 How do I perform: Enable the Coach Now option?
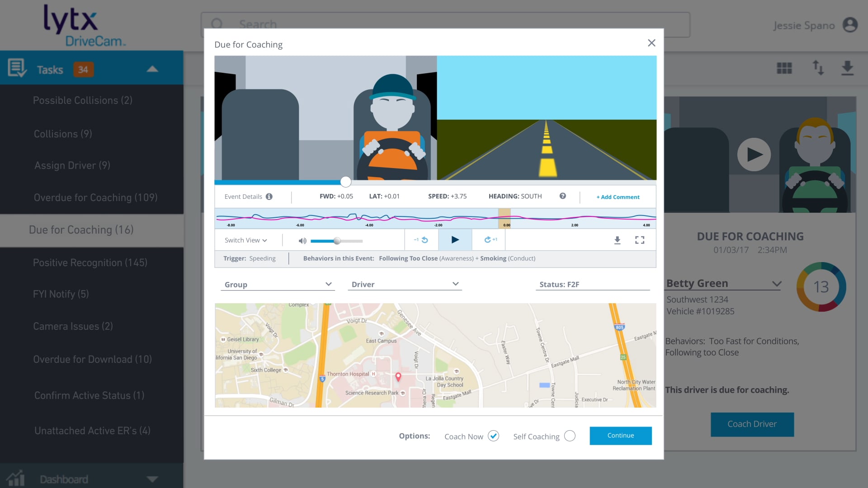pos(494,436)
